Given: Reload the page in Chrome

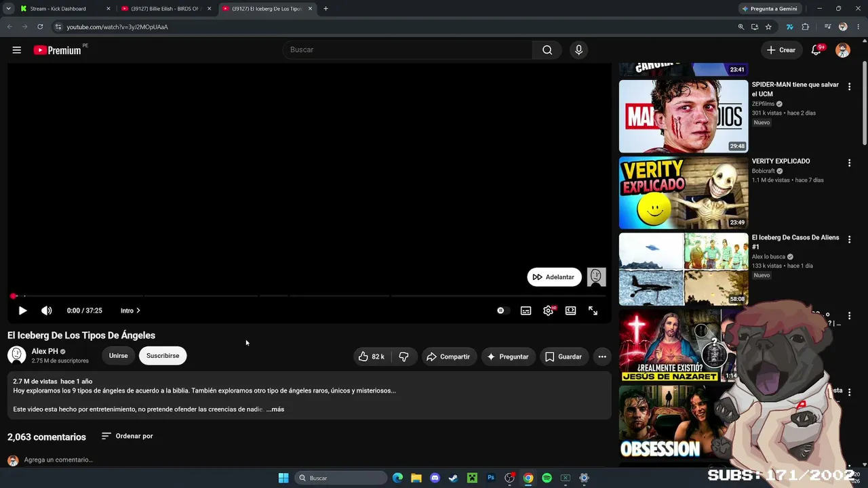Looking at the screenshot, I should pyautogui.click(x=40, y=27).
